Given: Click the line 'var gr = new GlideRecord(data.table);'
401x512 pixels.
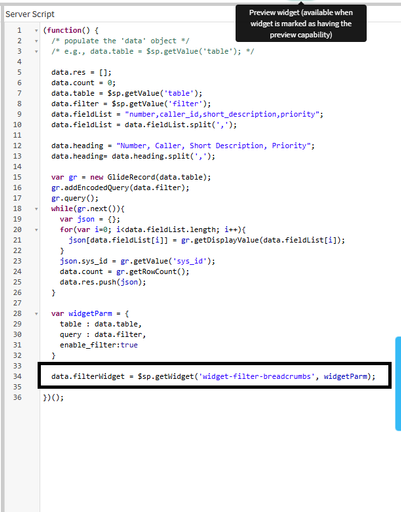Looking at the screenshot, I should (131, 177).
